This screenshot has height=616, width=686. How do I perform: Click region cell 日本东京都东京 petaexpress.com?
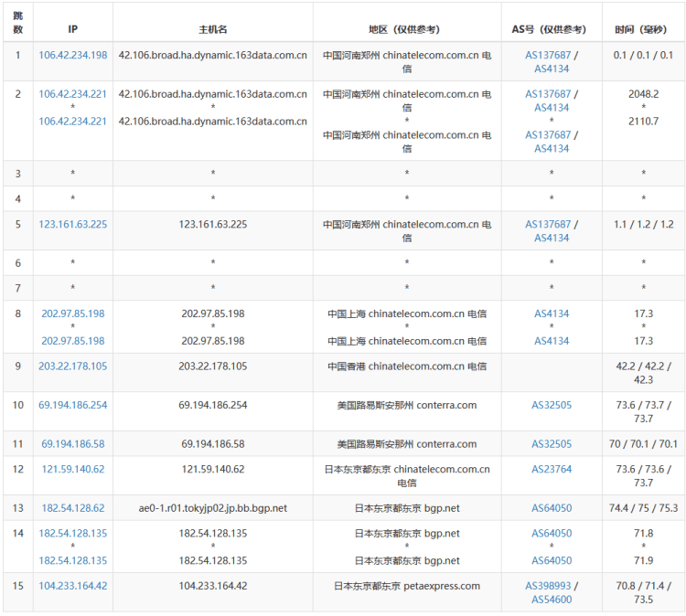click(407, 586)
